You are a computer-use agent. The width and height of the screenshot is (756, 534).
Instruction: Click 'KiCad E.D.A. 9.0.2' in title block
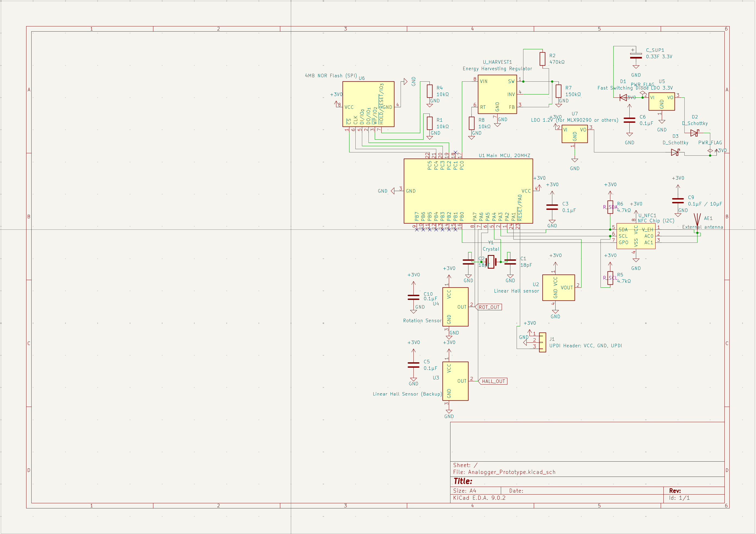(479, 498)
